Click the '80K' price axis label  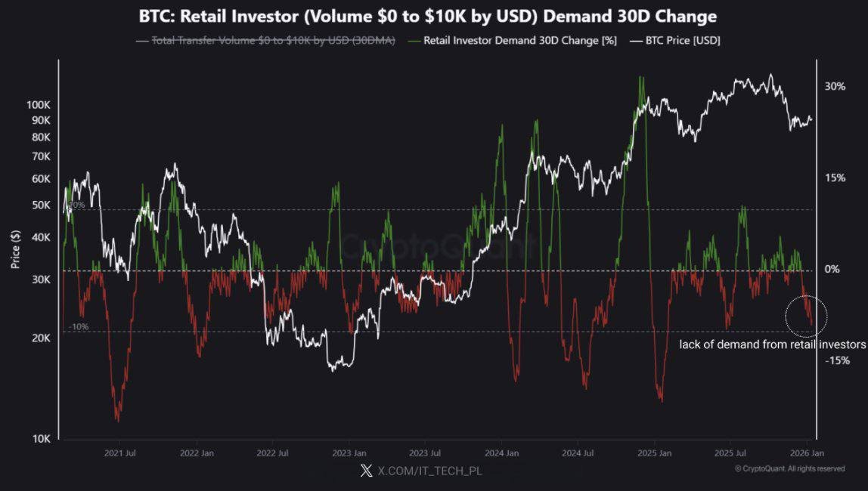41,137
